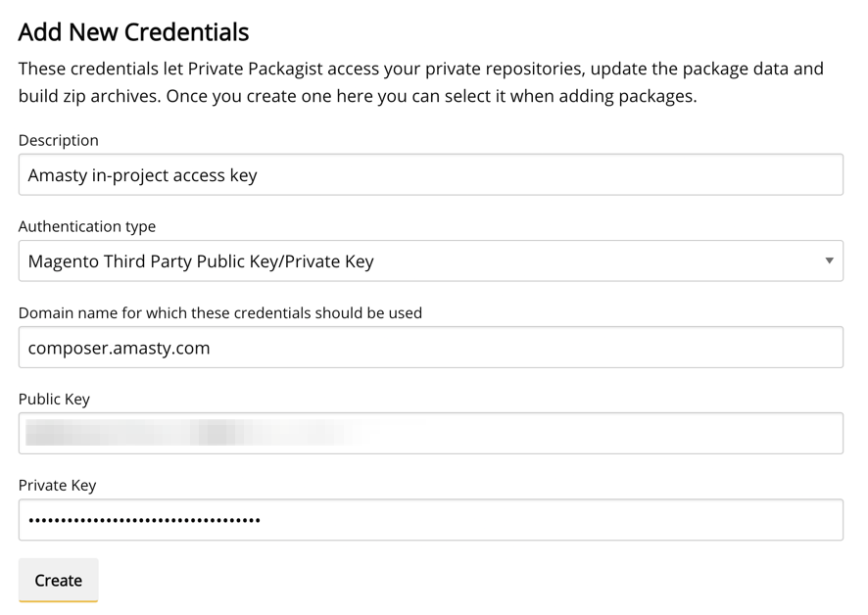This screenshot has height=615, width=868.
Task: Click the masked private key dots
Action: pos(144,520)
